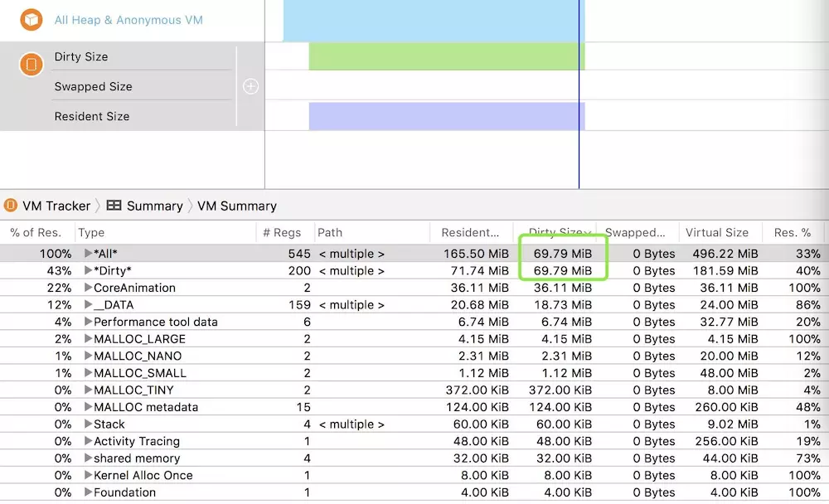Click the 256.00 KiB virtual size cell
The width and height of the screenshot is (829, 504).
click(x=727, y=441)
